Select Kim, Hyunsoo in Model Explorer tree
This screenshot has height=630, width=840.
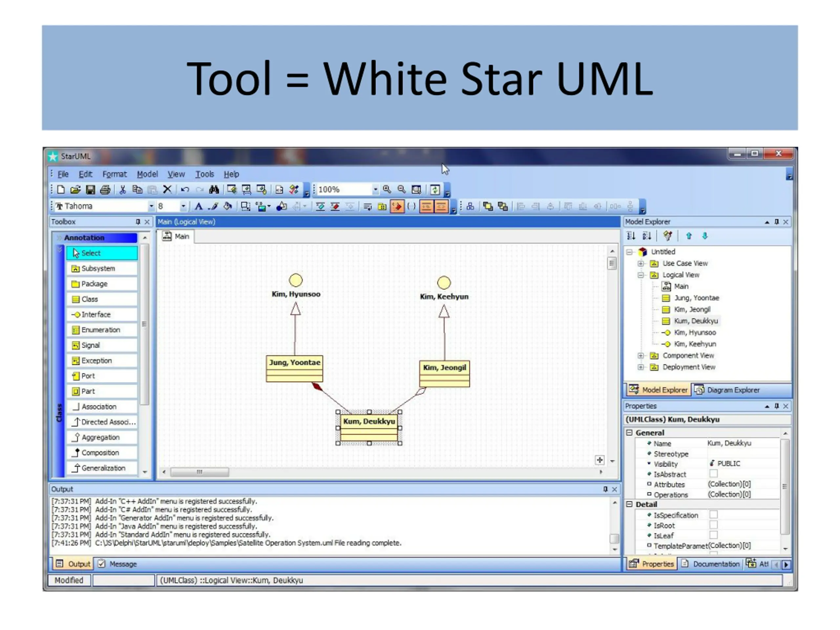click(x=695, y=332)
